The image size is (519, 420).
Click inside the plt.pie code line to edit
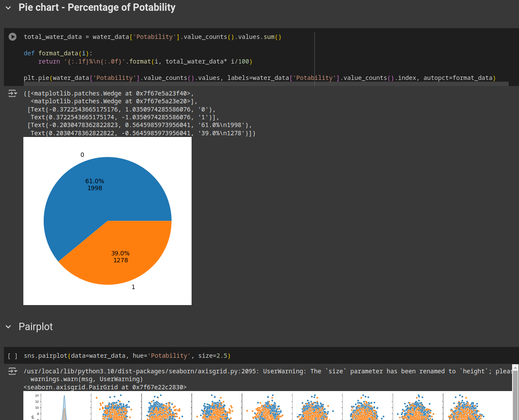point(173,78)
